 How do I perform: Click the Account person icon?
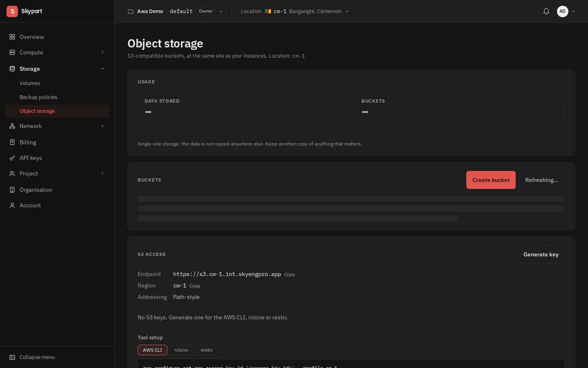12,205
